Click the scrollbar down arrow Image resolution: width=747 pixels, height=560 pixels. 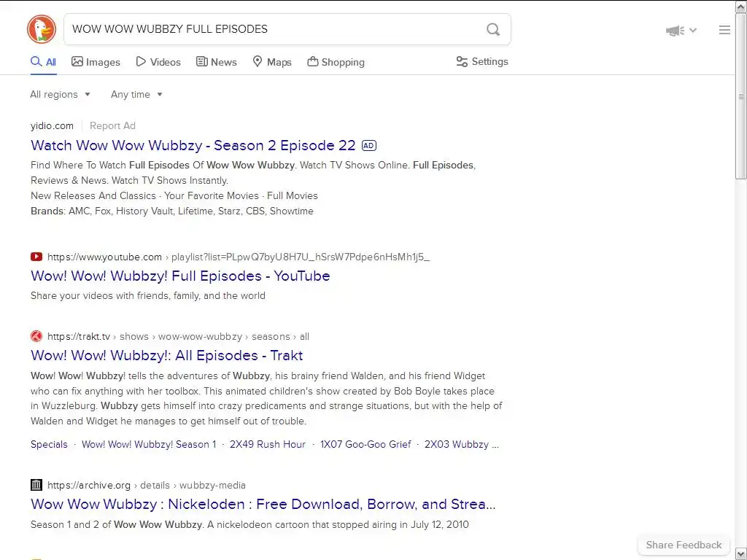click(741, 553)
